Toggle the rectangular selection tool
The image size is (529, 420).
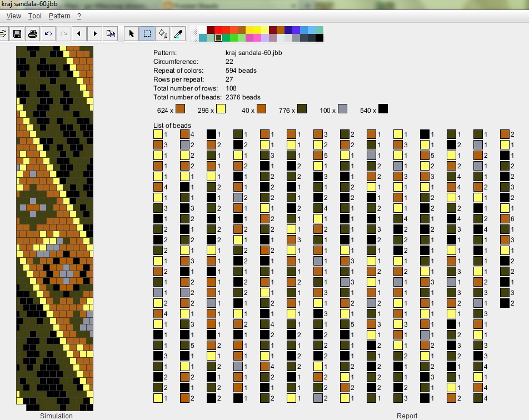[x=147, y=34]
